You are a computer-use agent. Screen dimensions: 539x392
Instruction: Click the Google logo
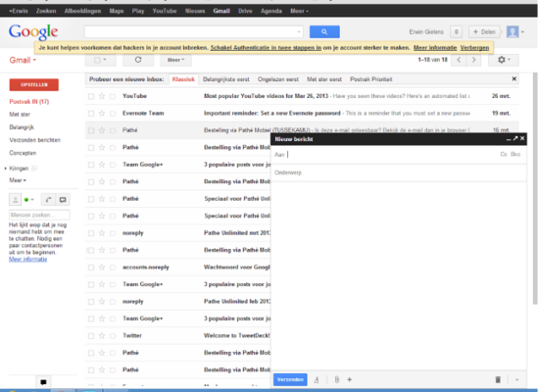(x=33, y=32)
